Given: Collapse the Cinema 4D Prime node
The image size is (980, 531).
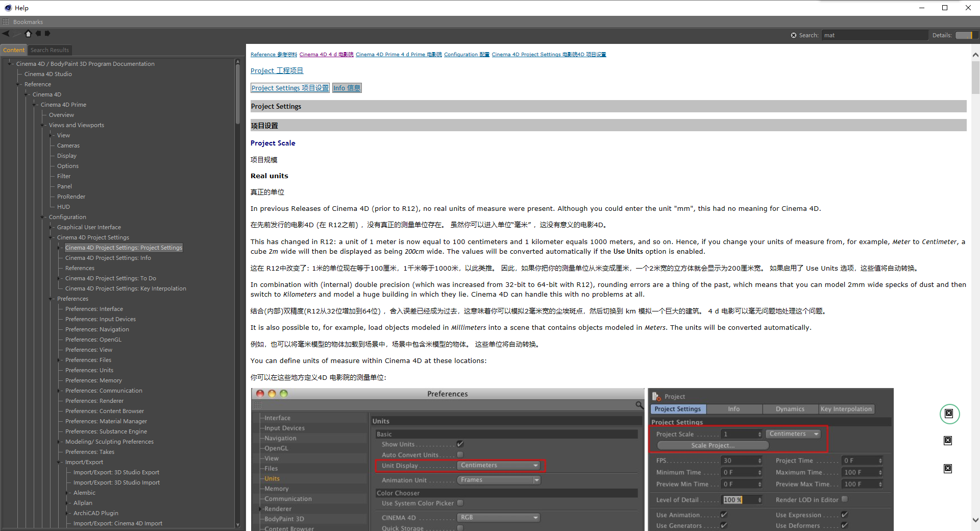Looking at the screenshot, I should point(35,105).
